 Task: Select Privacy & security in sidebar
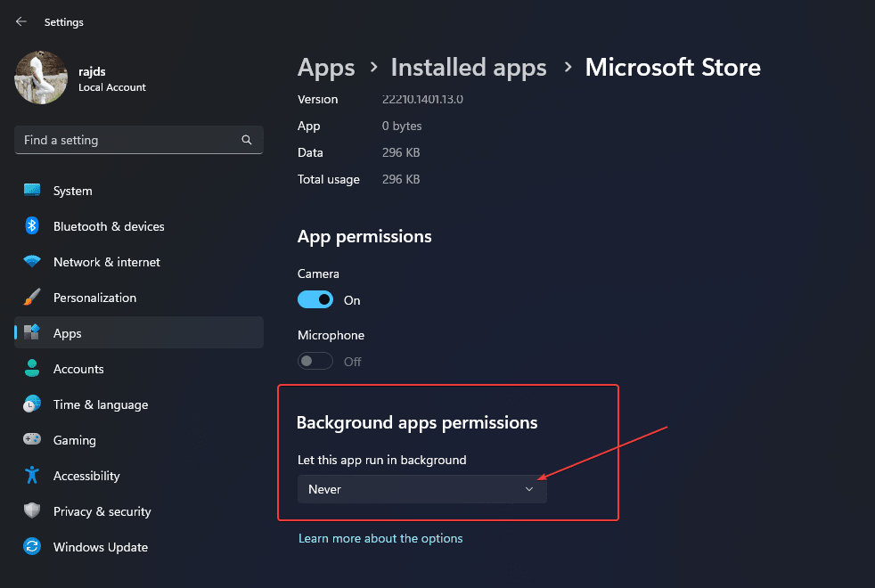[x=102, y=511]
